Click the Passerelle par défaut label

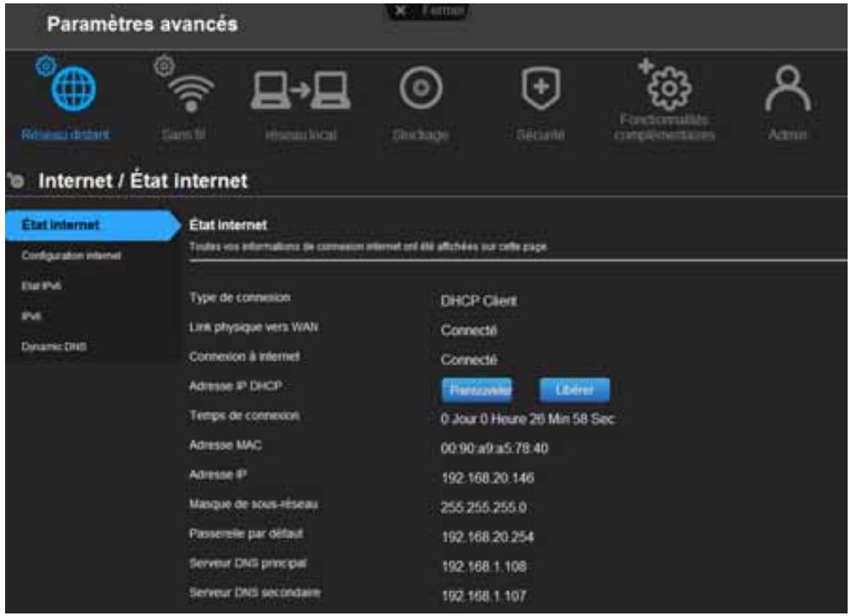point(246,533)
